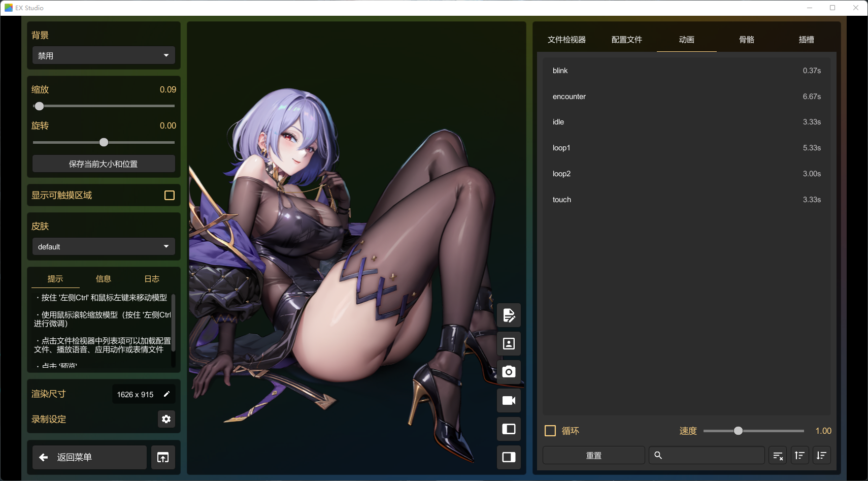This screenshot has width=868, height=481.
Task: Click the character model preview
Action: click(356, 248)
